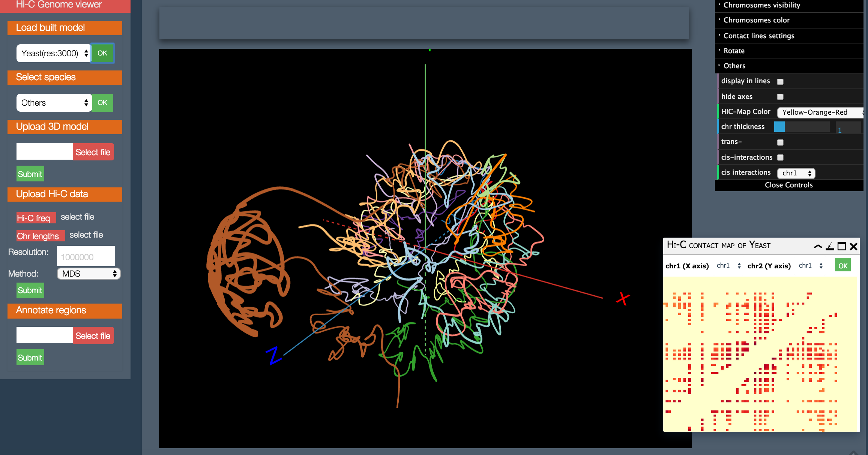This screenshot has height=455, width=868.
Task: Maximize the Hi-C contact map window
Action: click(842, 246)
